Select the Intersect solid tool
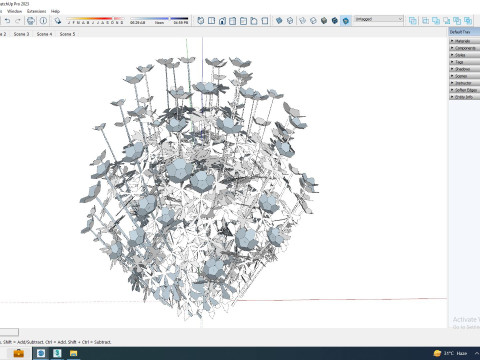The width and height of the screenshot is (480, 360). click(425, 21)
